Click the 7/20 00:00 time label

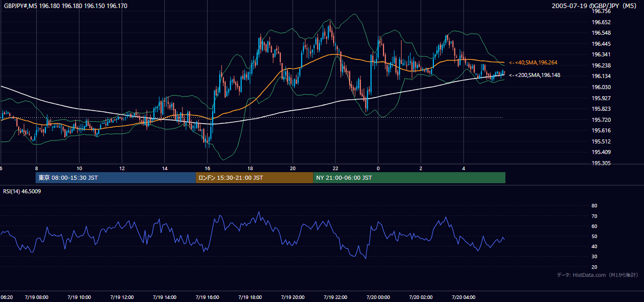[x=378, y=297]
